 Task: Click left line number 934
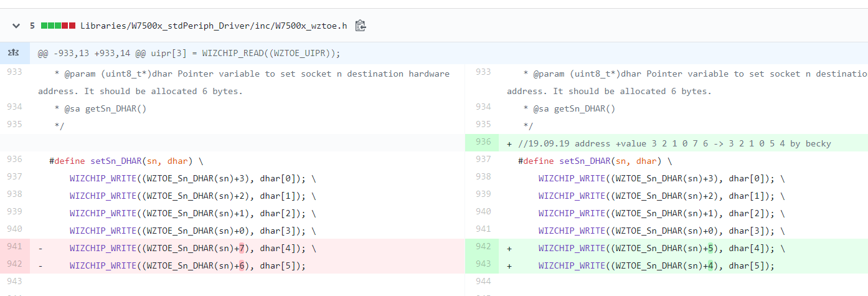(x=14, y=107)
